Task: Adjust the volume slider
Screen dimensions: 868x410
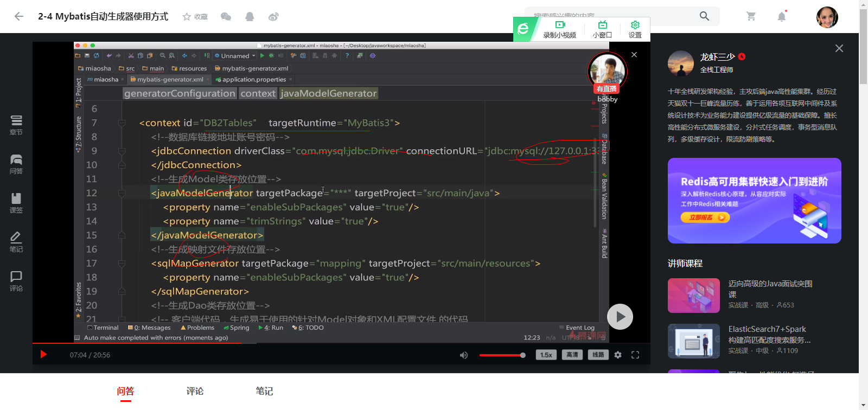Action: (502, 355)
